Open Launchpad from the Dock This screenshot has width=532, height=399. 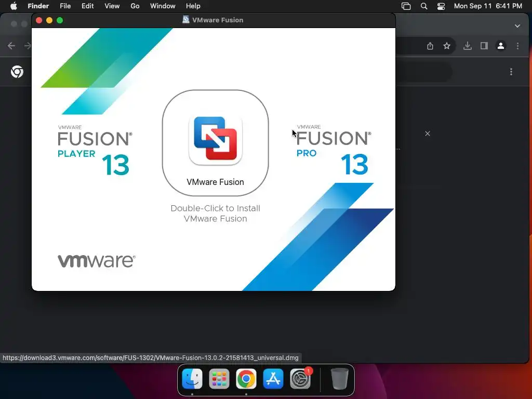tap(219, 379)
